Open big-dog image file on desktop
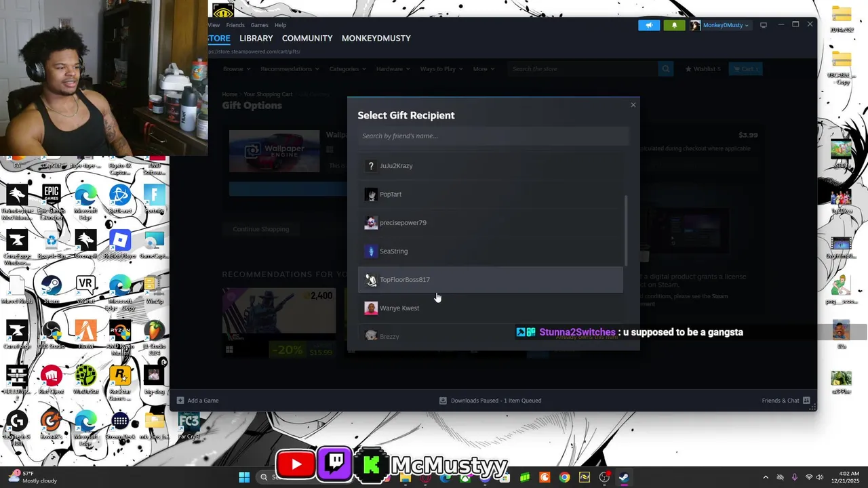Screen dimensions: 868x488 154,380
